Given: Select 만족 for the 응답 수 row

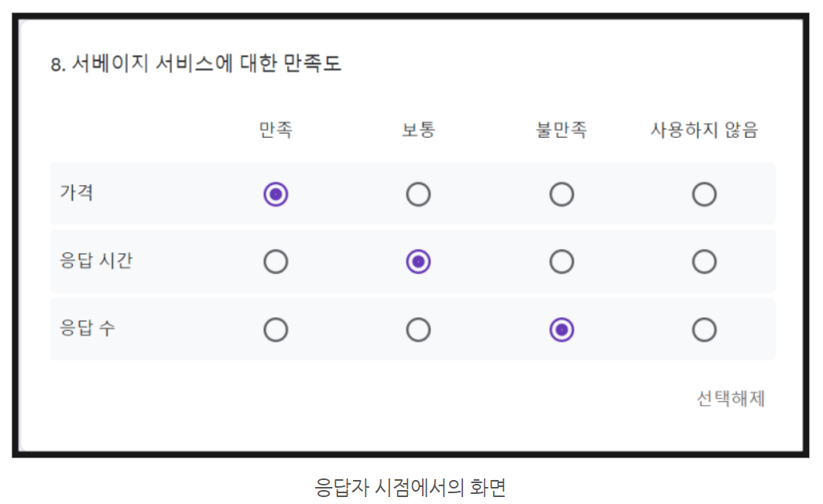Looking at the screenshot, I should 276,330.
